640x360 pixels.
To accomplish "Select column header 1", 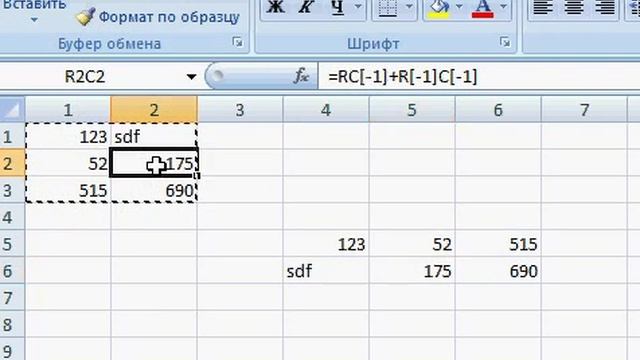I will coord(68,110).
